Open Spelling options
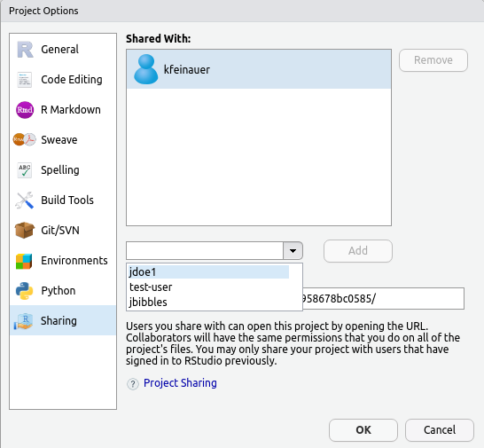The image size is (484, 448). coord(63,170)
